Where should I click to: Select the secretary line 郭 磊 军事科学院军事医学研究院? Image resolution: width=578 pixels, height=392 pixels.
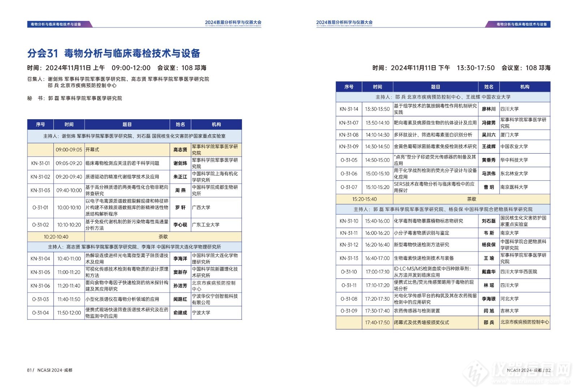click(x=85, y=98)
